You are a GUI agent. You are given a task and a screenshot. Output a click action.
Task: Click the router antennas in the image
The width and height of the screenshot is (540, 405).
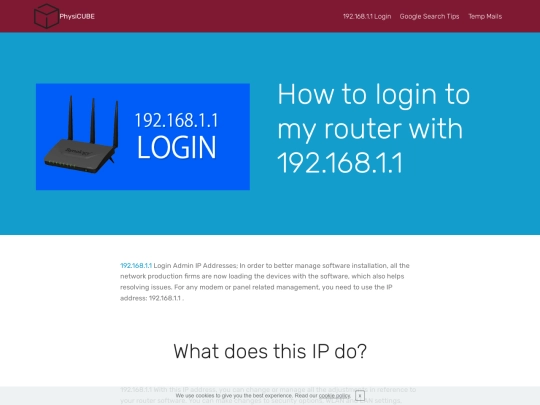click(x=93, y=120)
